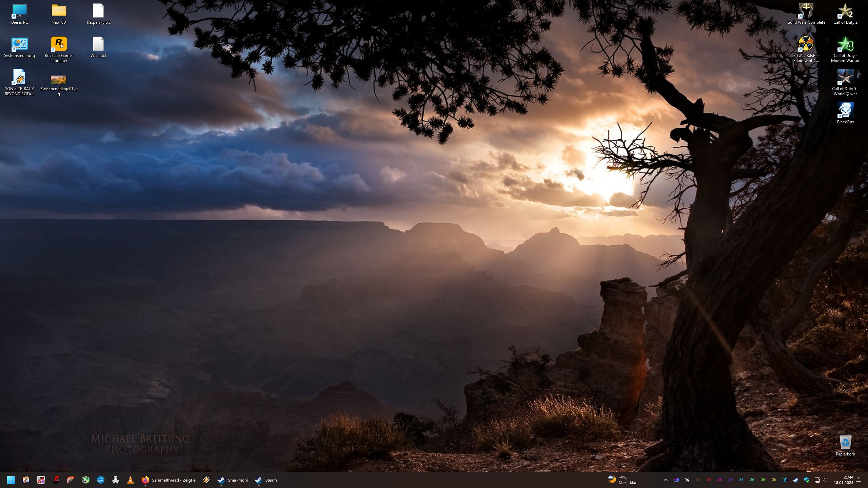Open the notification bell in system tray

pos(859,480)
